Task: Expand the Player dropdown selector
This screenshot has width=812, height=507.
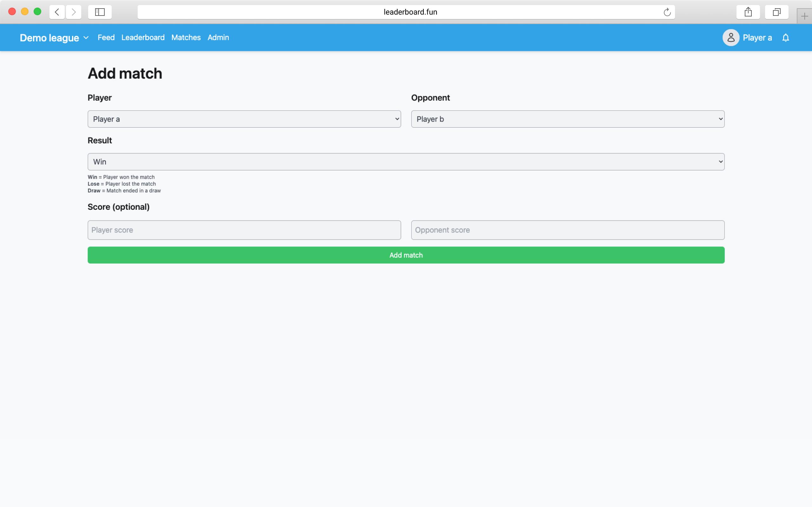Action: tap(244, 119)
